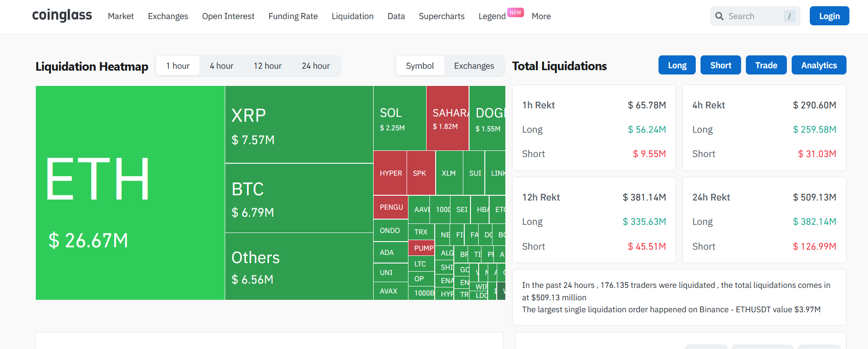Viewport: 868px width, 349px height.
Task: Open the Data menu
Action: point(396,16)
